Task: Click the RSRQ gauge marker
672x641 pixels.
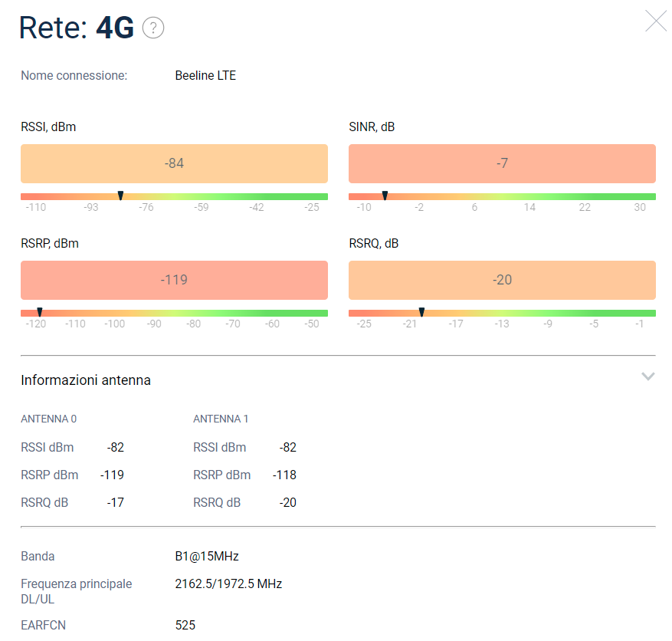Action: pyautogui.click(x=421, y=313)
